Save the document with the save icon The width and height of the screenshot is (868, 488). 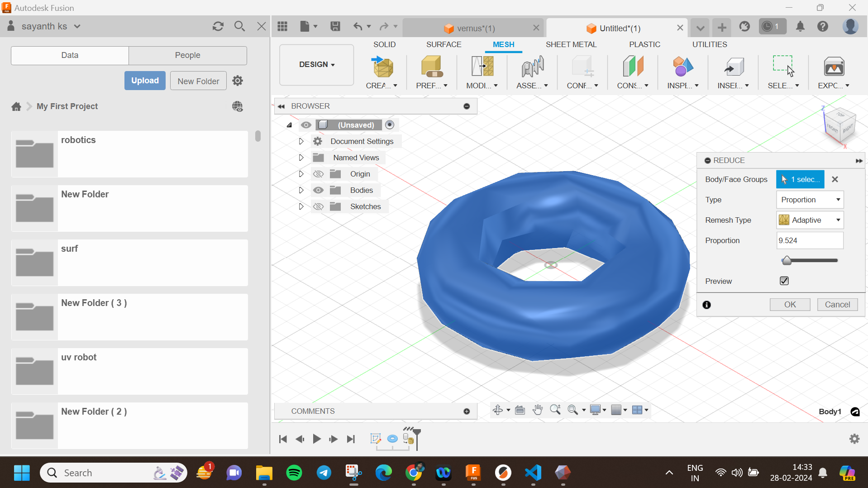[x=335, y=26]
